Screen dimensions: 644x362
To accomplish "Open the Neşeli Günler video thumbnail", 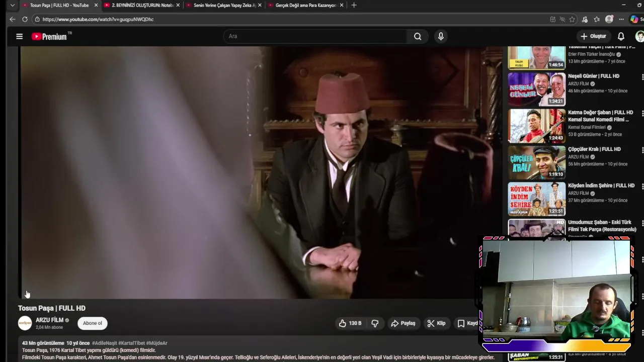I will [536, 89].
